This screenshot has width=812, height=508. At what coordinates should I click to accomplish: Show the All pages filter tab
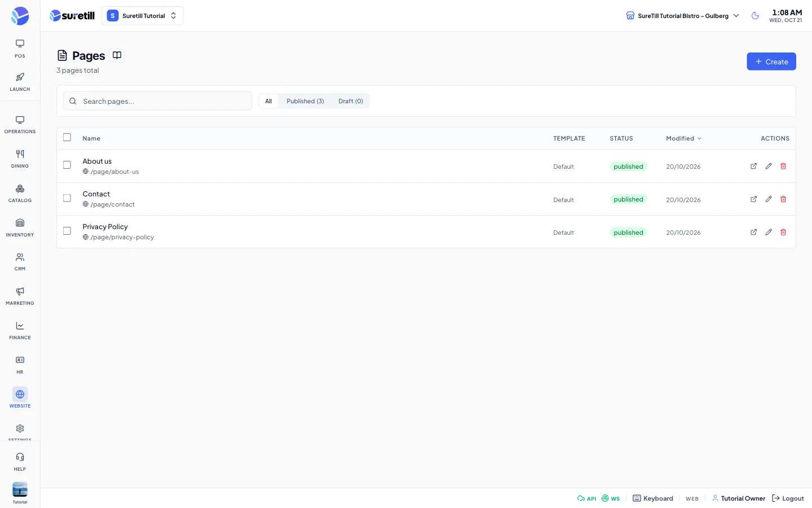tap(268, 101)
